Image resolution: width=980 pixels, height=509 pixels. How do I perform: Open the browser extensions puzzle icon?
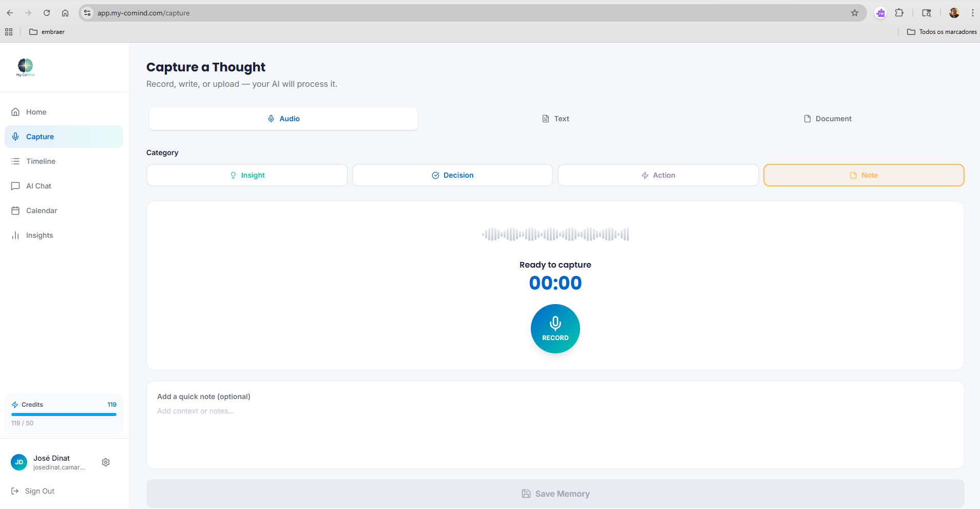[x=899, y=13]
